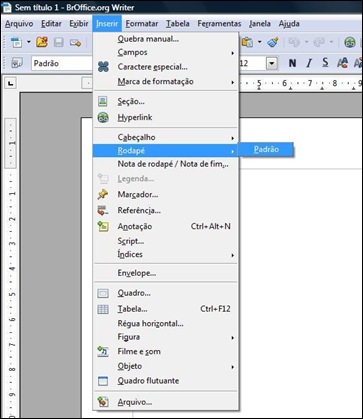Choose Script... menu entry

tap(166, 241)
